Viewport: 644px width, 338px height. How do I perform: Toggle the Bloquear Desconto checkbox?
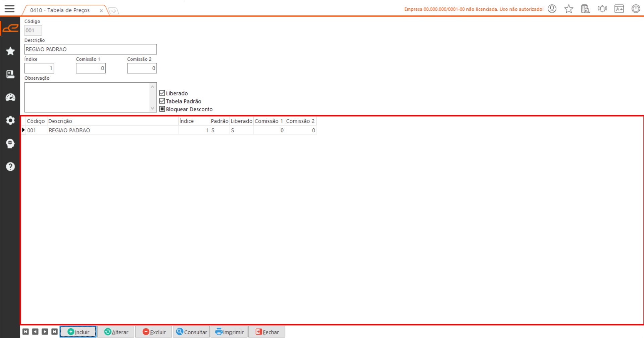point(162,109)
